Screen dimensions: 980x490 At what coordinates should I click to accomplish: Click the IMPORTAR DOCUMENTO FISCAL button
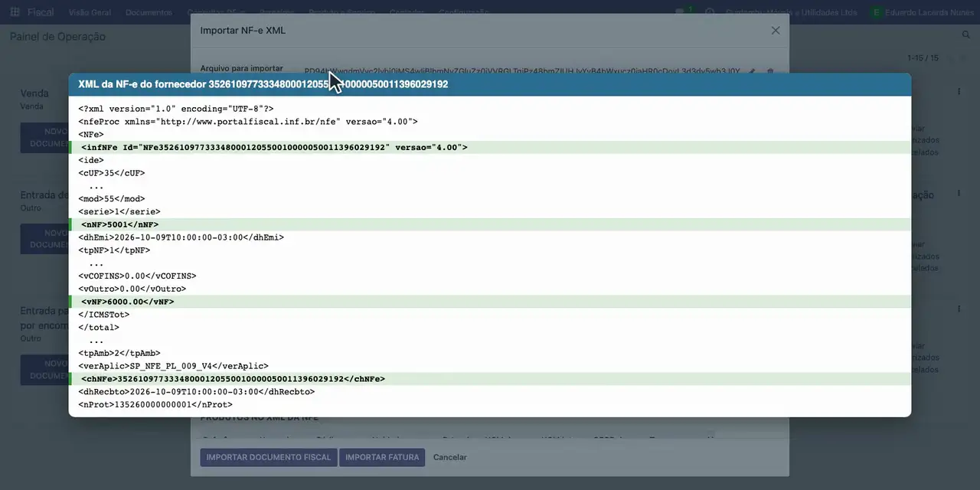coord(269,457)
